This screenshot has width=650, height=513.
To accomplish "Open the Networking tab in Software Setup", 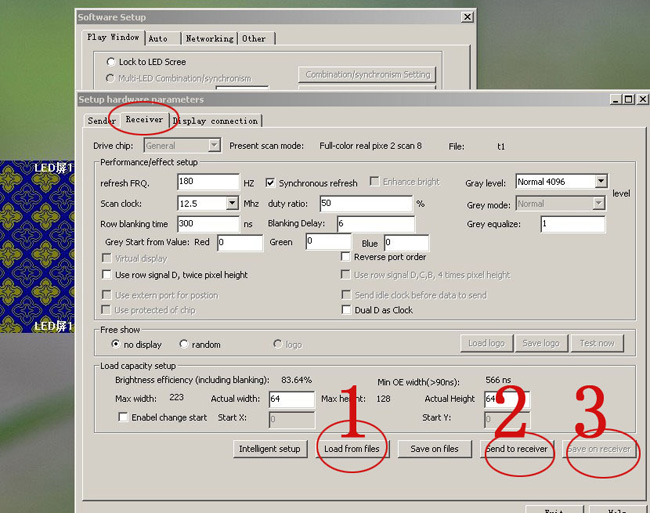I will [209, 38].
